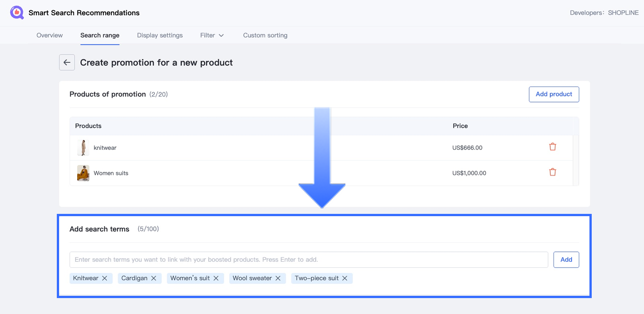
Task: Remove the Two-piece suit search term
Action: coord(345,278)
